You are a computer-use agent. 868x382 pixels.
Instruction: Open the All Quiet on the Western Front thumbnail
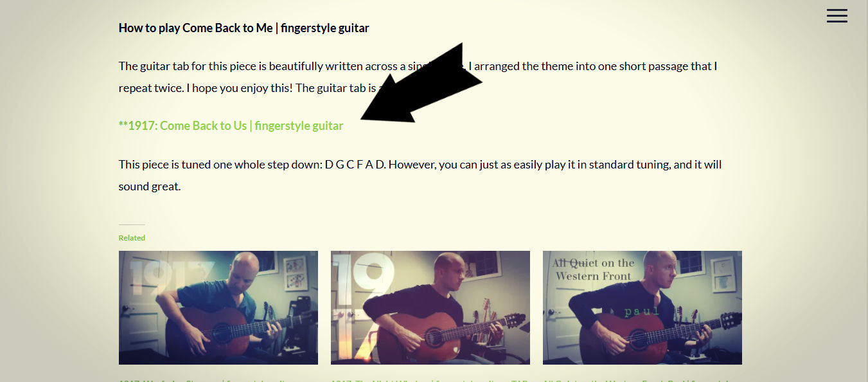tap(642, 307)
